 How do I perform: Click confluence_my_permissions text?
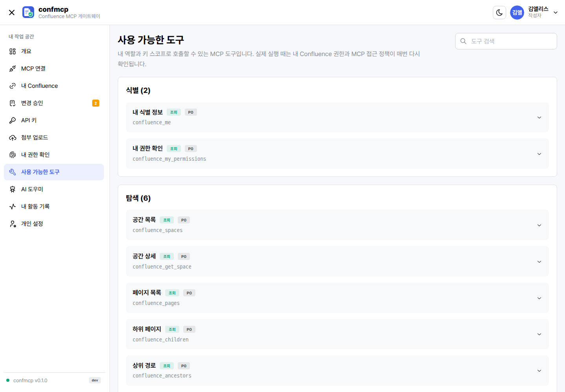click(169, 159)
